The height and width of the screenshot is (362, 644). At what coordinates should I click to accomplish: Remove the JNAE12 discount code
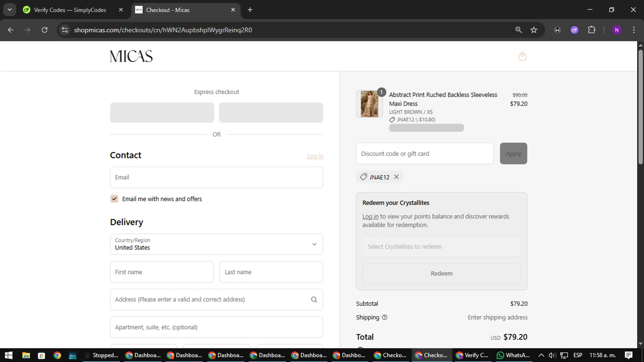(396, 177)
